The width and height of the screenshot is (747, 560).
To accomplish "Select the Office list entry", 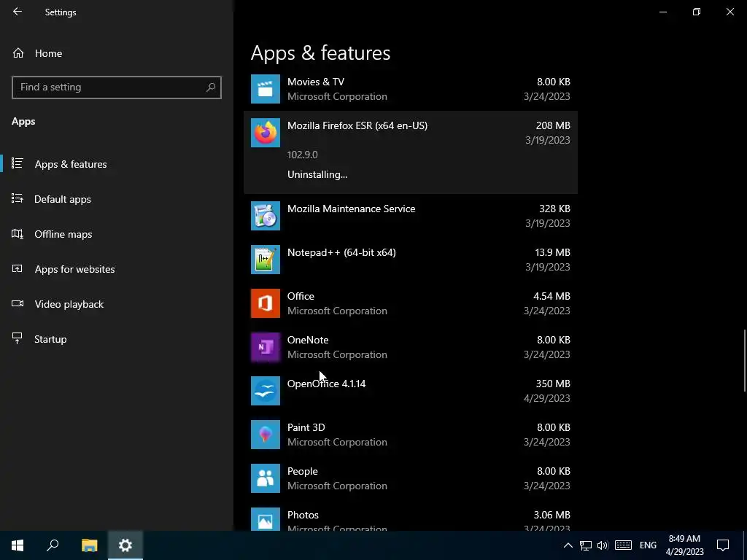I will [x=410, y=303].
